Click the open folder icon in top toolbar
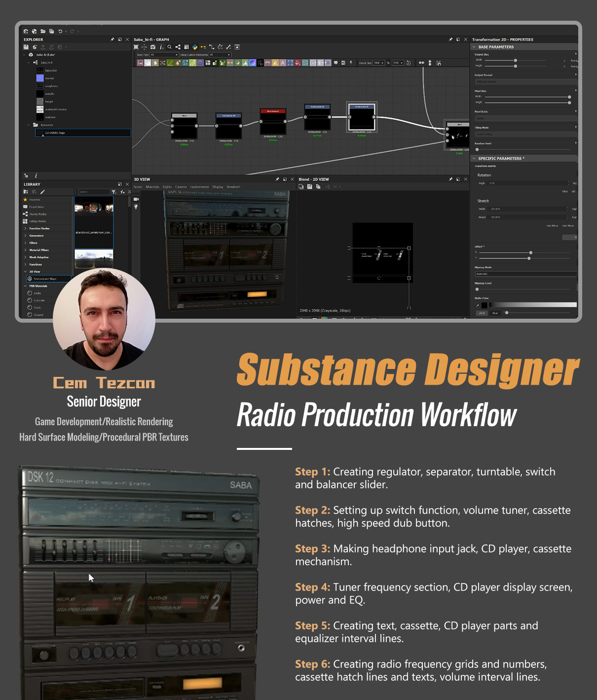The height and width of the screenshot is (700, 597). tap(43, 31)
